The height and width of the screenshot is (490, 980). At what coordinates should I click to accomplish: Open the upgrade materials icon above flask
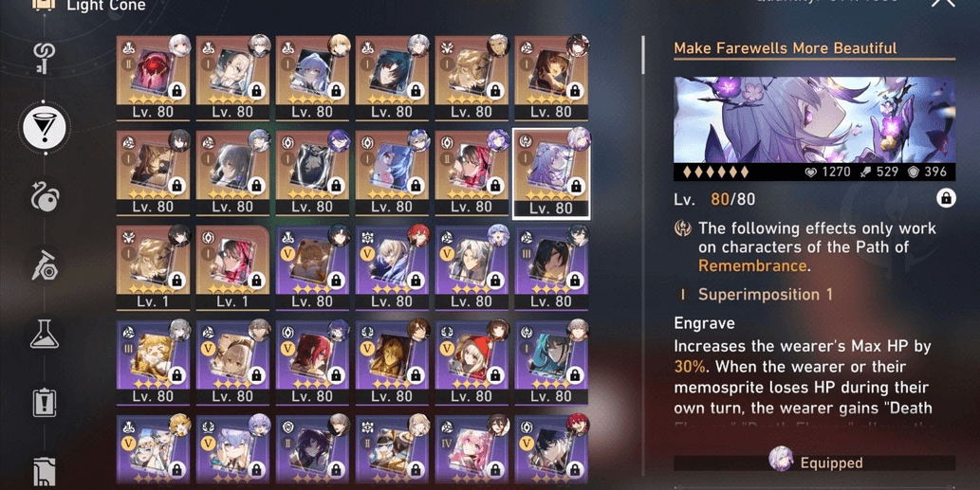click(x=45, y=266)
